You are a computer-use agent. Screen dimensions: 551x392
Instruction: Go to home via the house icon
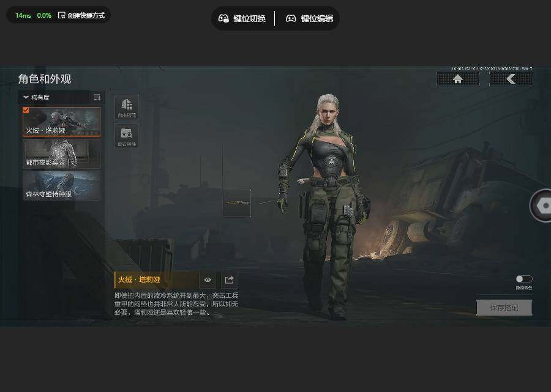tap(457, 79)
